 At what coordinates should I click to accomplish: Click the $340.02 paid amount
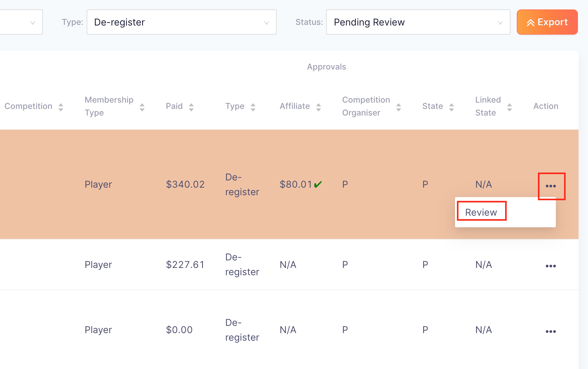click(x=185, y=184)
